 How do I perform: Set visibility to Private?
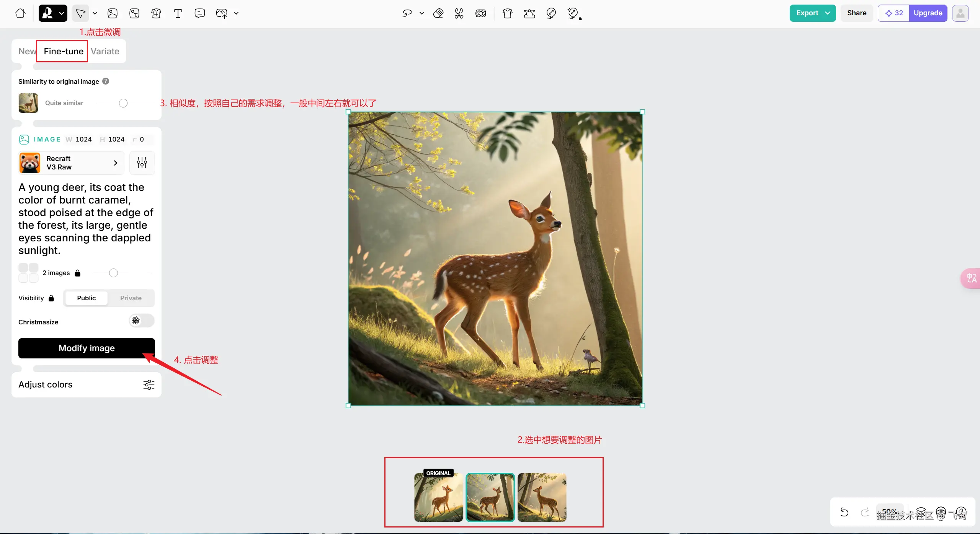(131, 298)
